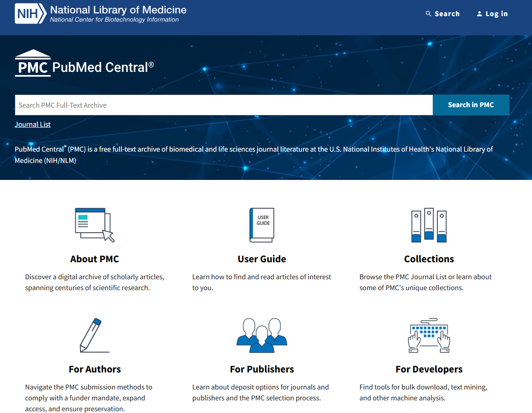Select the NIH logo in the header
Screen dimensions: 532x413
pos(30,14)
